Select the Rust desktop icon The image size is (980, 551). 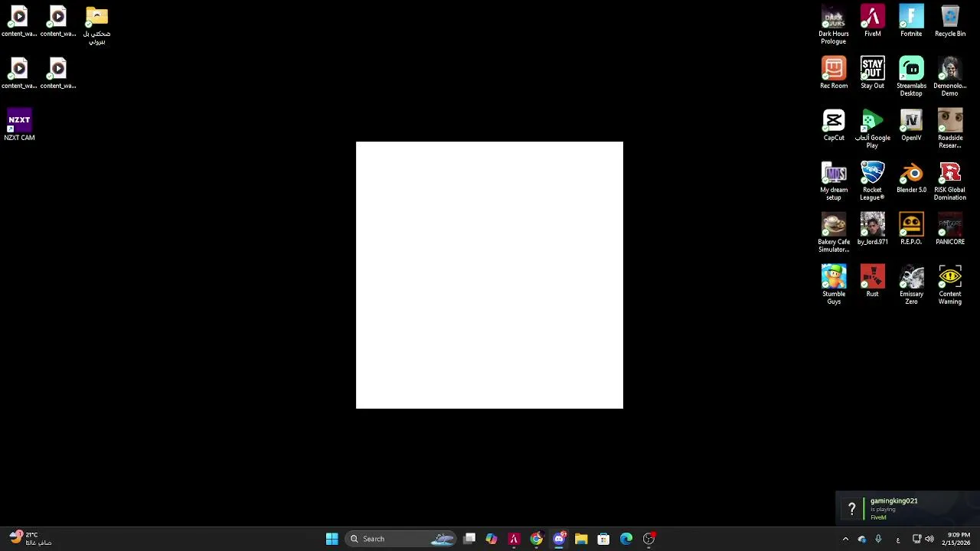872,281
